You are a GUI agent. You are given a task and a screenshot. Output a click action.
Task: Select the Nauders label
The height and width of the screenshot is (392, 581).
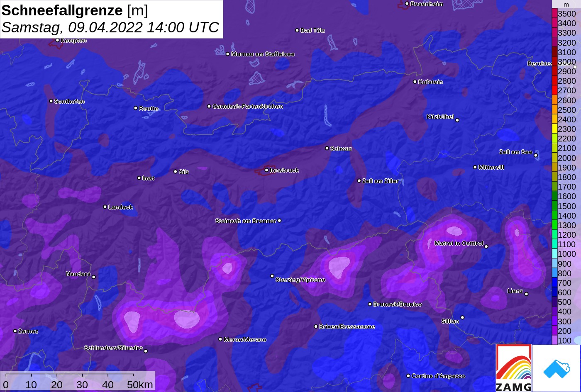[78, 274]
